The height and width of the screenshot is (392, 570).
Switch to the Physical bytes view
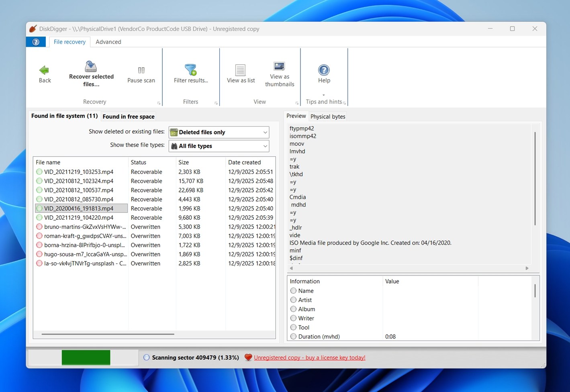click(327, 116)
